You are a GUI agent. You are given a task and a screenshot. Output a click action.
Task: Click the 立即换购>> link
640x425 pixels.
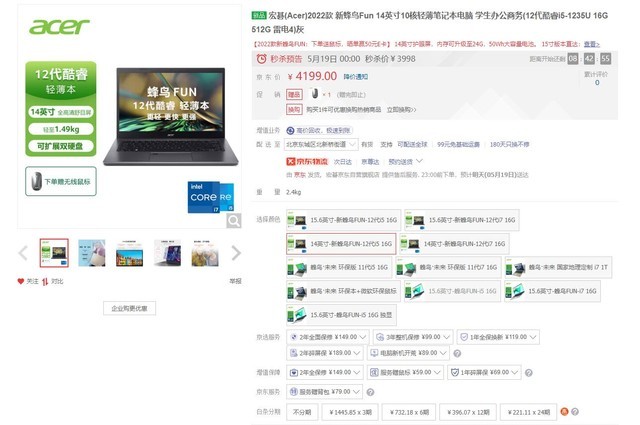(x=402, y=110)
